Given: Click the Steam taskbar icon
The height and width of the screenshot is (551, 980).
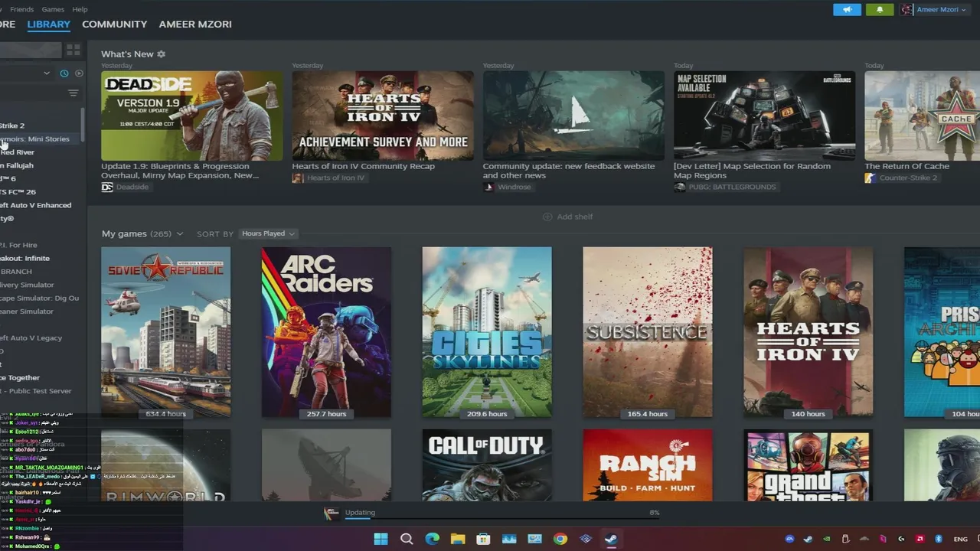Looking at the screenshot, I should coord(611,539).
